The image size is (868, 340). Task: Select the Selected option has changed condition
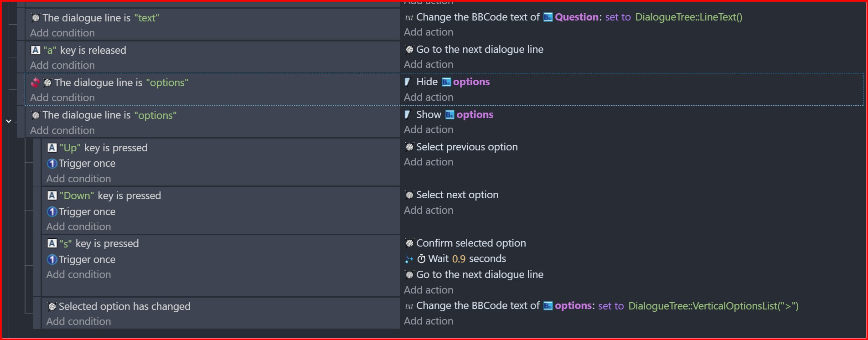click(124, 306)
